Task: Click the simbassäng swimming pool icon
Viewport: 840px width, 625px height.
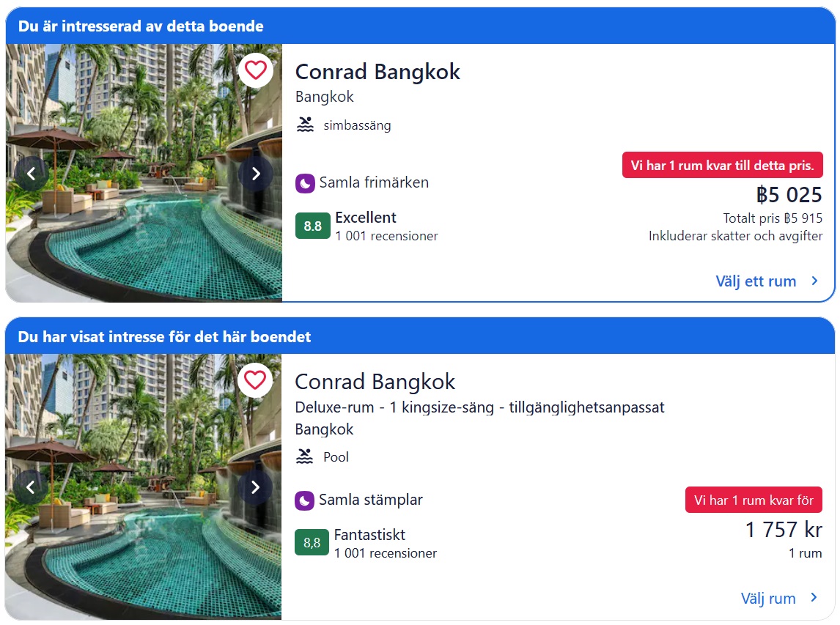Action: point(305,125)
